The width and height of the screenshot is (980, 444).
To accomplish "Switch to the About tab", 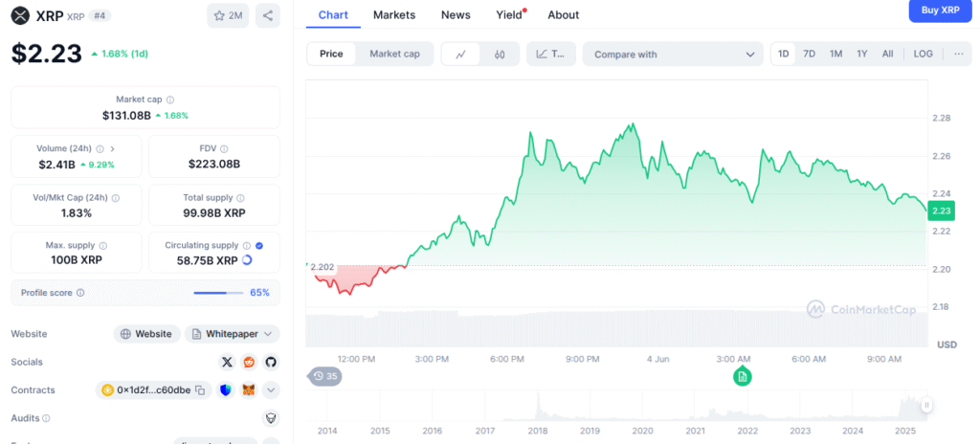I will [x=563, y=15].
